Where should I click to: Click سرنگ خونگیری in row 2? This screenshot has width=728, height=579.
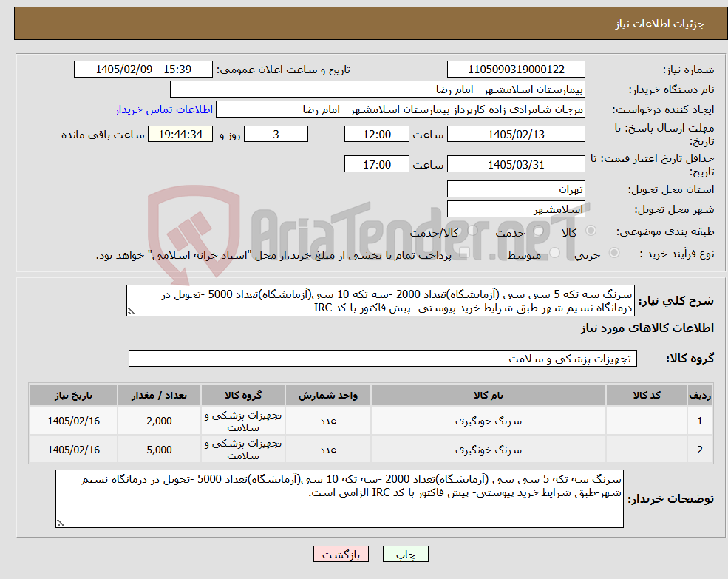point(488,450)
